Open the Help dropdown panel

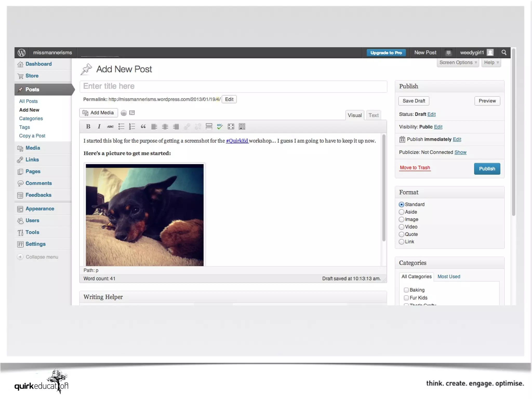(x=491, y=63)
